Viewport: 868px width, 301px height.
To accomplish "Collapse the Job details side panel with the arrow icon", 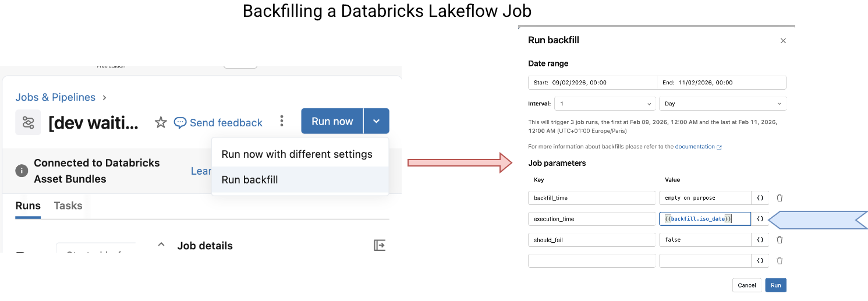I will click(x=380, y=246).
